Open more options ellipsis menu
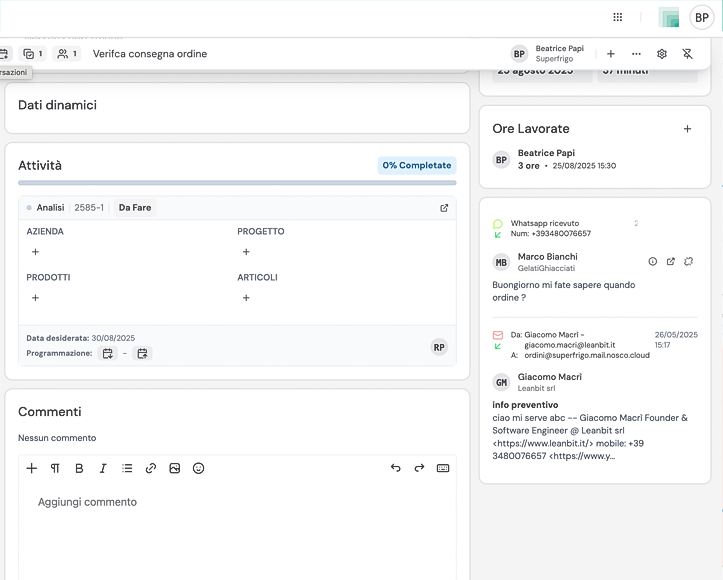 click(x=636, y=54)
